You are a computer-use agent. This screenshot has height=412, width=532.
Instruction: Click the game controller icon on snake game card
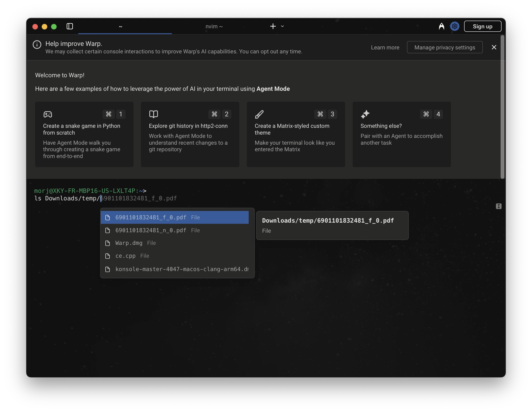point(48,114)
